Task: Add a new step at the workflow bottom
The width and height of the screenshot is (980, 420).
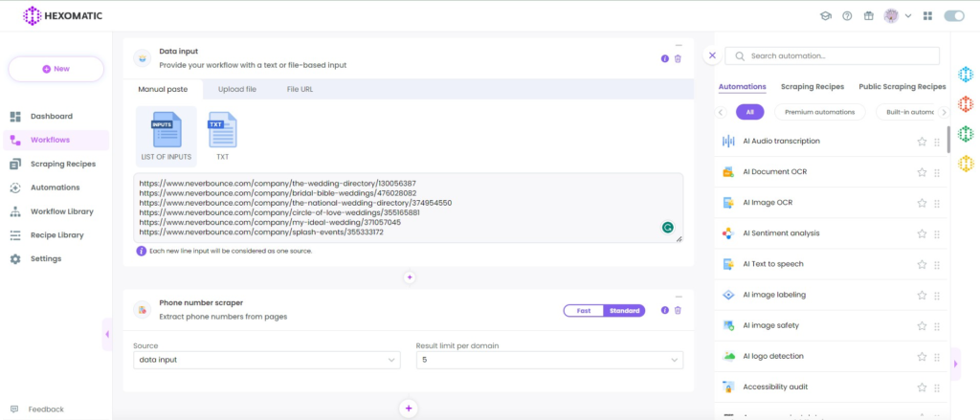Action: point(409,409)
